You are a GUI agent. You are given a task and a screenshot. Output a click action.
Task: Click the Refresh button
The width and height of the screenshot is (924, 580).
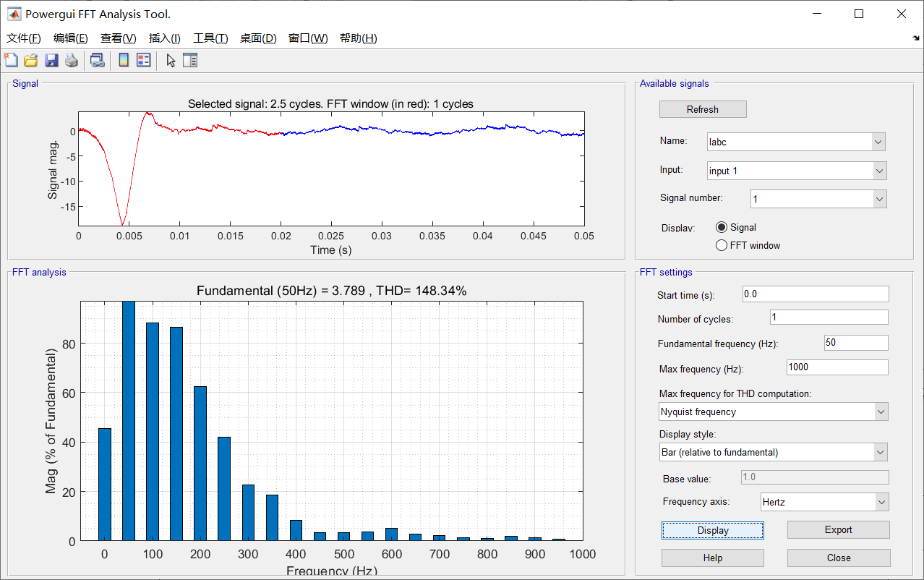[x=703, y=109]
